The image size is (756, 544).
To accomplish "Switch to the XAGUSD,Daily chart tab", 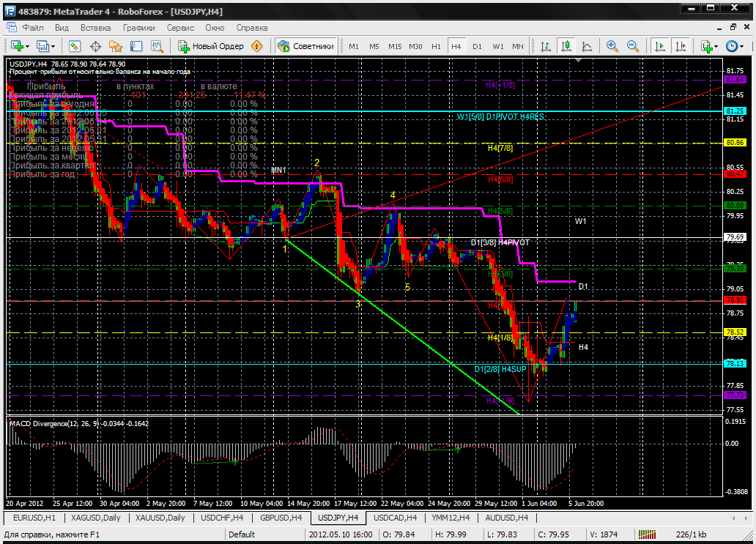I will [x=95, y=518].
